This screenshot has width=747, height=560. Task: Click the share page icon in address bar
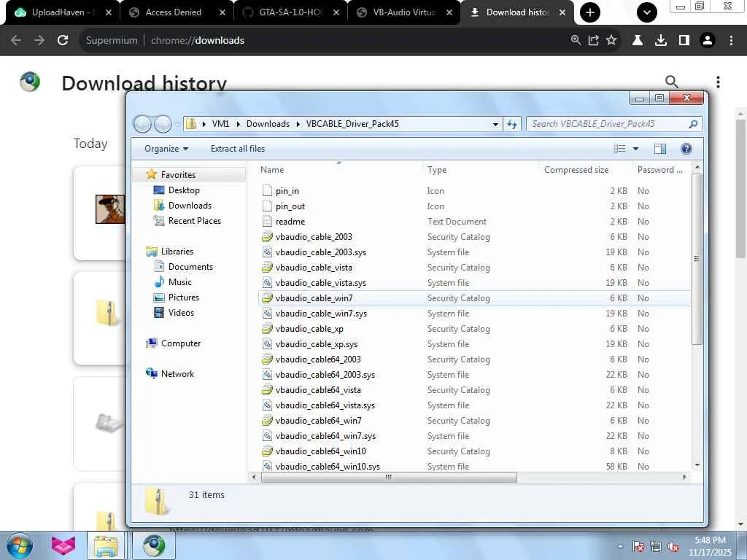pyautogui.click(x=594, y=41)
